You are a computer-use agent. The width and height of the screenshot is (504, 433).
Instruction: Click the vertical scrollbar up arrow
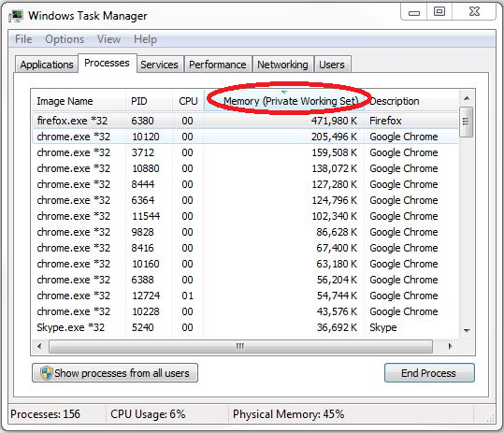click(467, 98)
